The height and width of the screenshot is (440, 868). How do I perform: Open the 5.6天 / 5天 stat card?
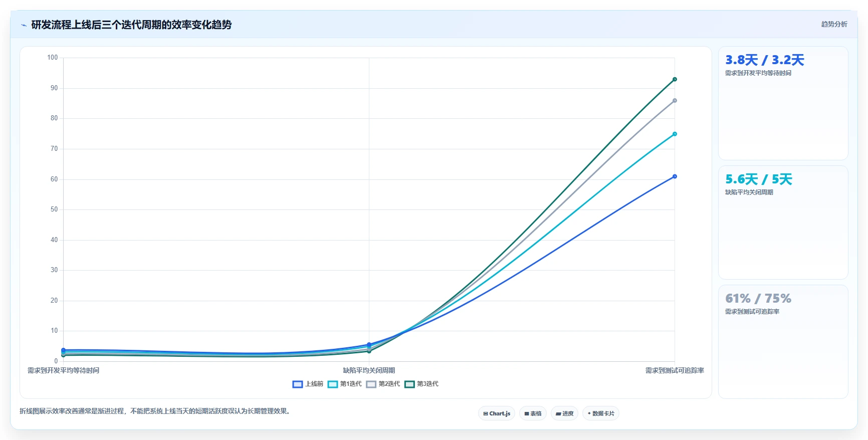click(783, 223)
